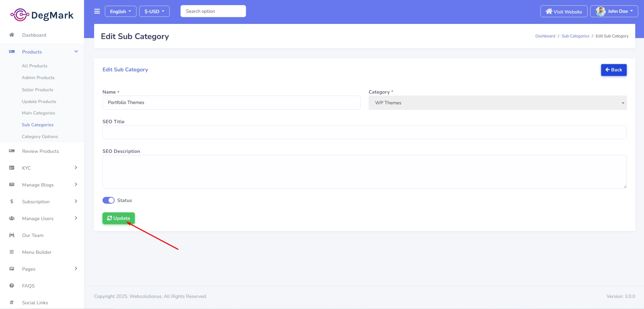Screen dimensions: 644x309
Task: Expand the Manage Users chevron
Action: pyautogui.click(x=76, y=218)
